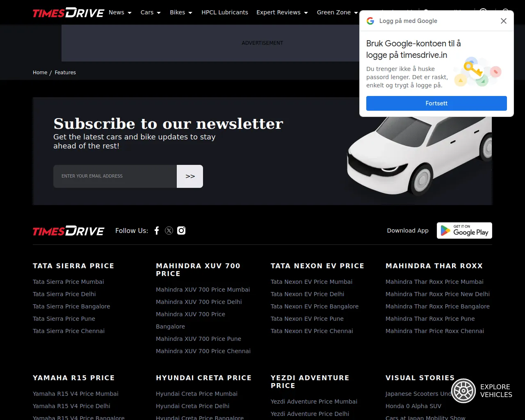Open the Facebook page icon
The image size is (525, 420).
click(x=157, y=231)
